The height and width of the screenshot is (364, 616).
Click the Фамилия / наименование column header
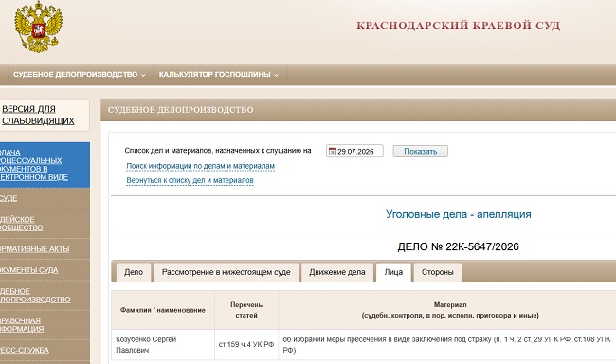pos(163,310)
